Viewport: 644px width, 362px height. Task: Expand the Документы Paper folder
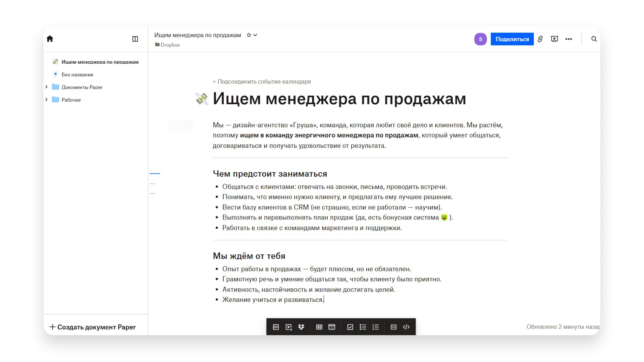pos(46,87)
